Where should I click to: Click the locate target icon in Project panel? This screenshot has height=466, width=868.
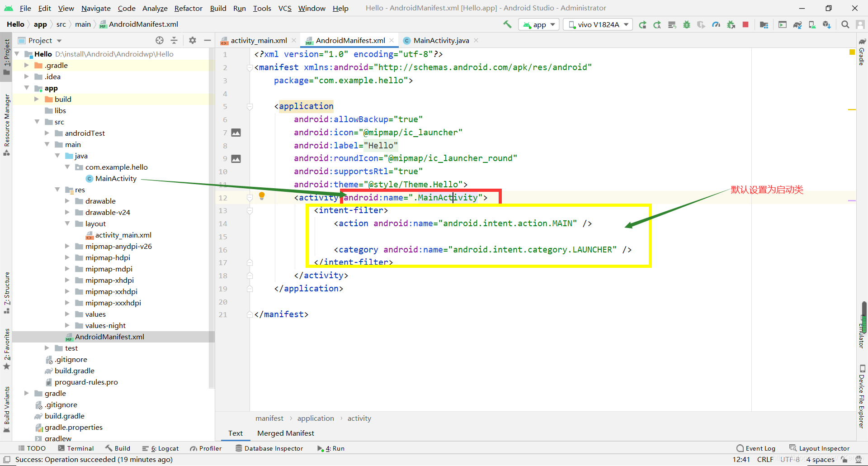[x=160, y=40]
